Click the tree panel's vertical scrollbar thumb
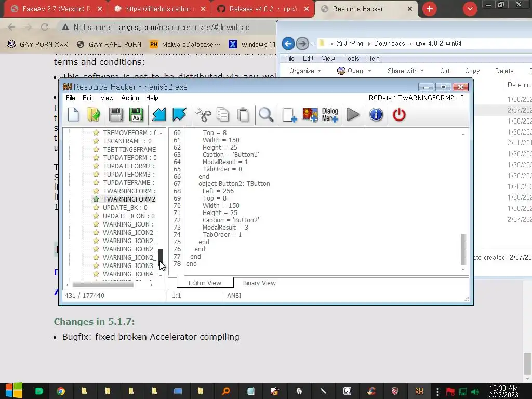 [161, 258]
